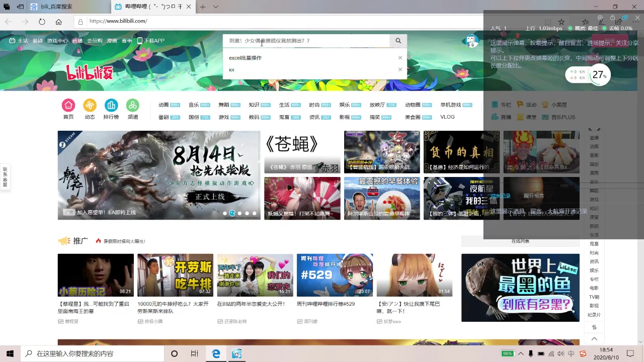Screen dimensions: 644x362
Task: Open the Windows Start menu
Action: (10, 353)
